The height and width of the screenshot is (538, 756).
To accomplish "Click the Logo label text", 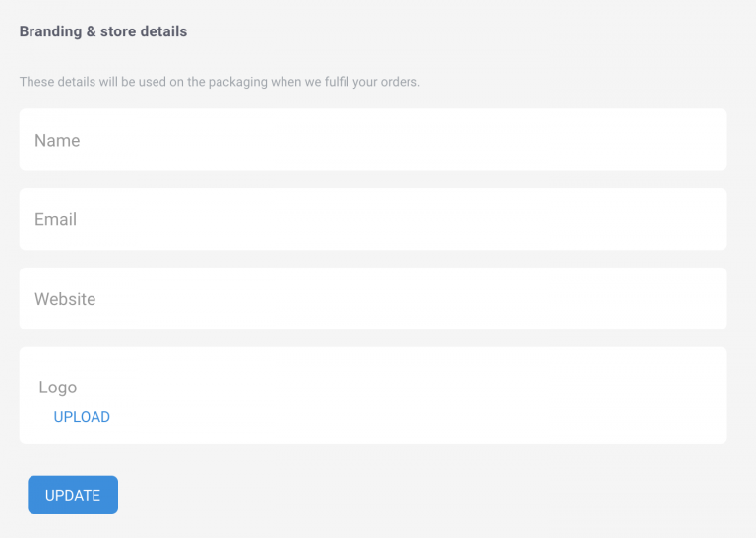I will click(58, 388).
